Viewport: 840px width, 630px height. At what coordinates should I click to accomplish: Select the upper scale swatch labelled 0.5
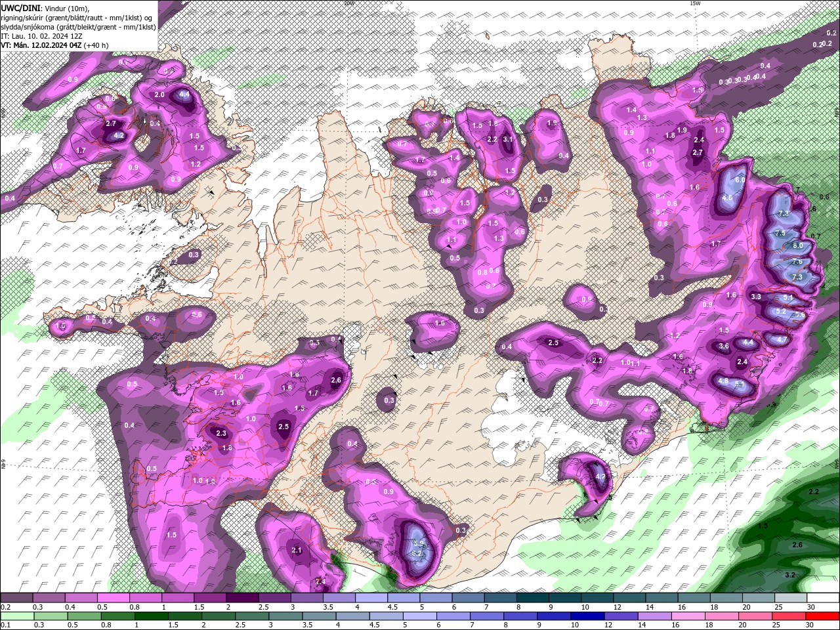coord(113,597)
